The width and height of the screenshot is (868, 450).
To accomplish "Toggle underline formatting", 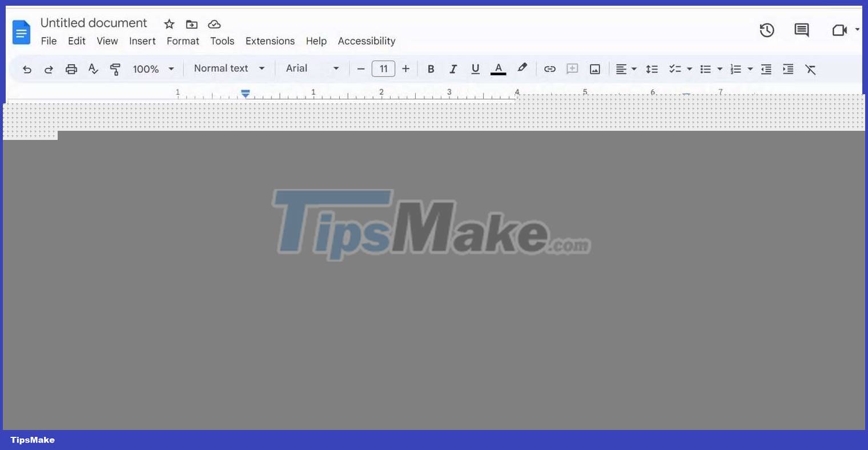I will tap(475, 69).
